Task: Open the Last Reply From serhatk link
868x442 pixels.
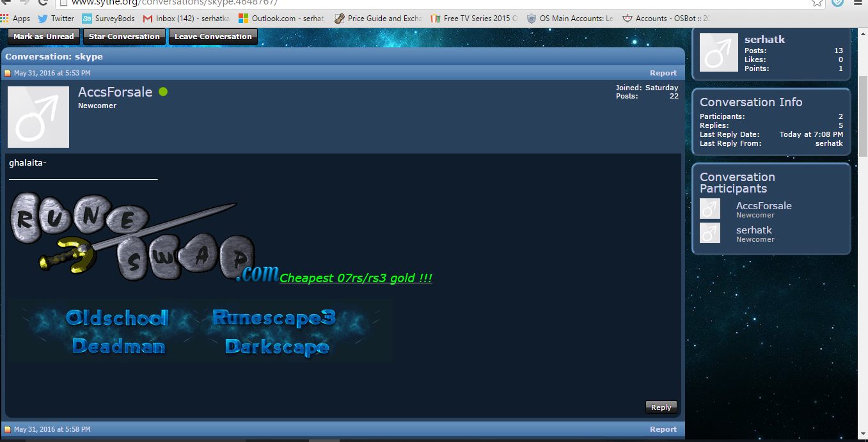Action: pos(829,143)
